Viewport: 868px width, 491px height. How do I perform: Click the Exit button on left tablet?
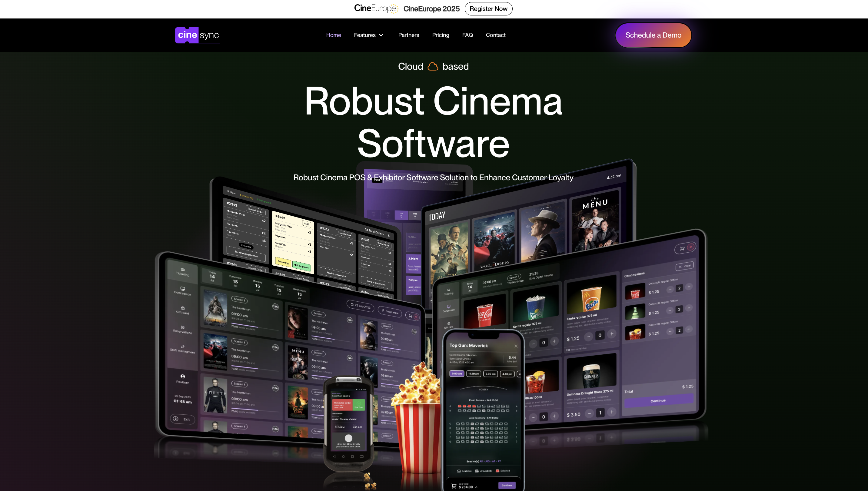pyautogui.click(x=182, y=419)
